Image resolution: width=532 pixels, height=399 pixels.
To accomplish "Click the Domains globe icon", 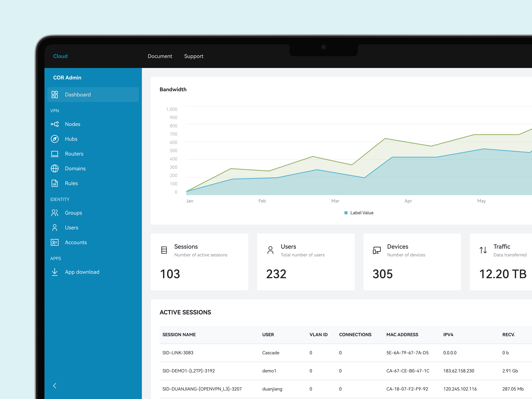I will tap(55, 169).
